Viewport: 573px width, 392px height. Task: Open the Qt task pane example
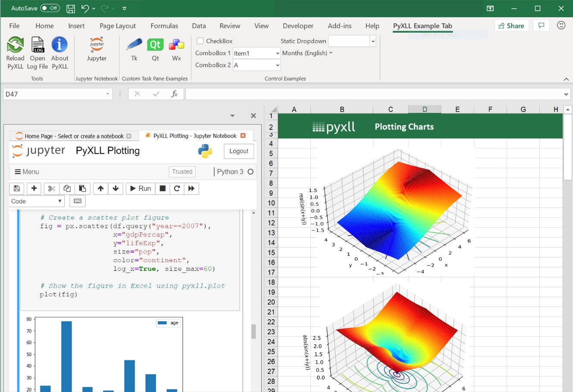(155, 50)
